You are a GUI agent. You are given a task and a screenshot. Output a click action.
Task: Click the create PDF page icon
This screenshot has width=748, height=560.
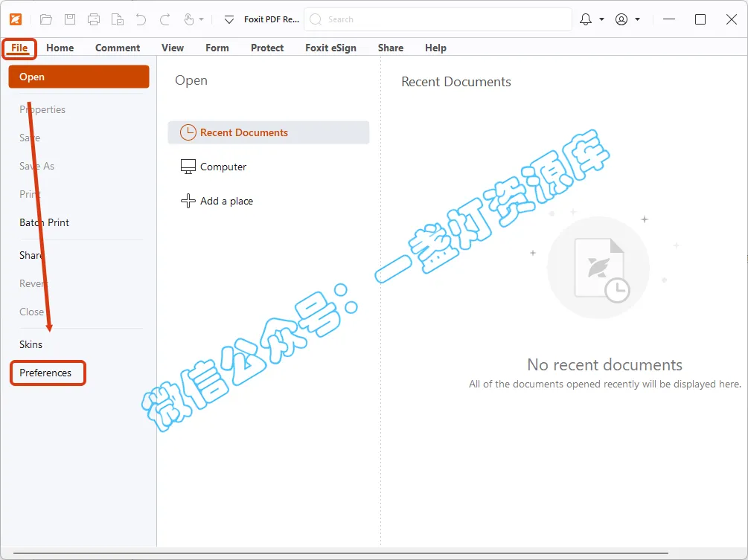point(118,19)
